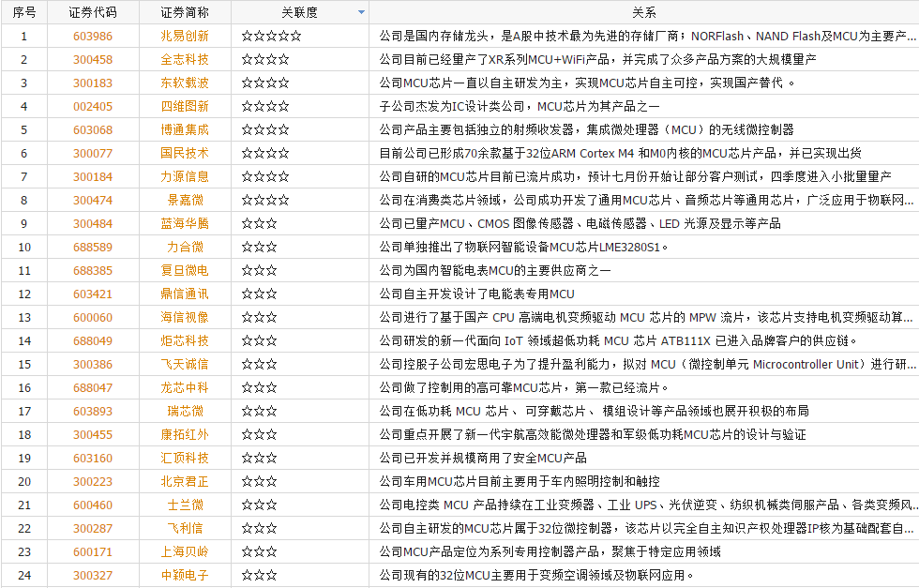Open stock name 瑞芯微
Viewport: 919px width, 588px height.
pos(185,411)
